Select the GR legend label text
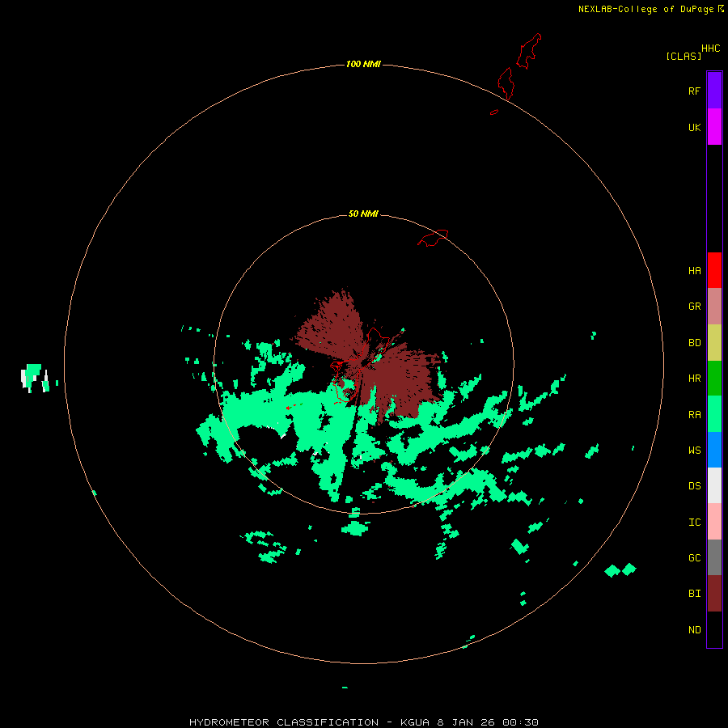This screenshot has width=728, height=728. pos(695,306)
